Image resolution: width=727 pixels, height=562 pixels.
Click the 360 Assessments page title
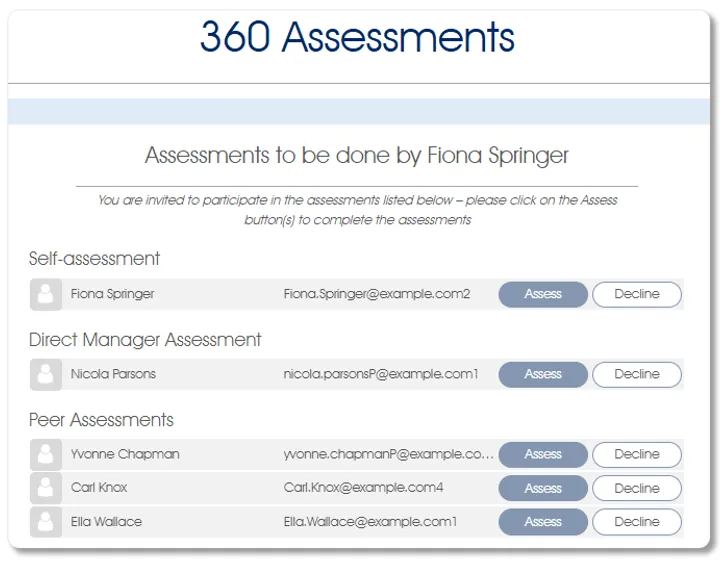tap(357, 38)
